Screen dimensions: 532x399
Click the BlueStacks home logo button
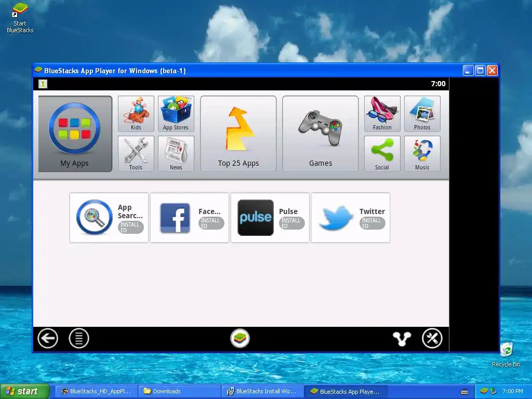240,338
